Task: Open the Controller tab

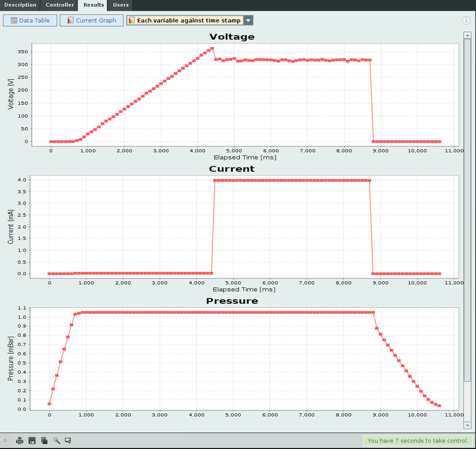Action: [x=59, y=5]
